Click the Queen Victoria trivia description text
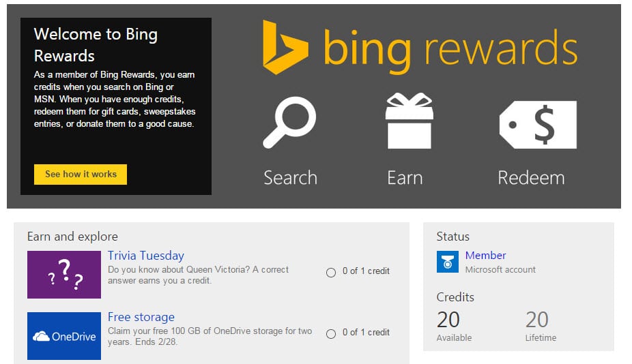This screenshot has height=364, width=632. tap(198, 275)
